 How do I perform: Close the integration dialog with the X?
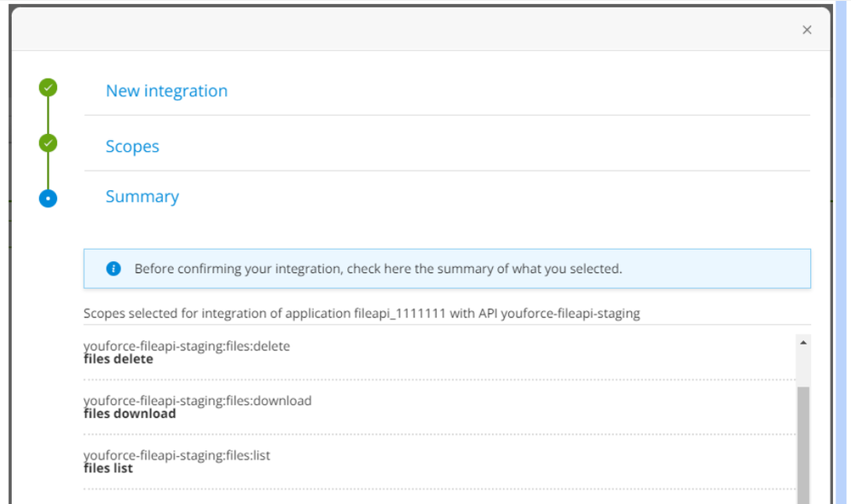pos(807,30)
